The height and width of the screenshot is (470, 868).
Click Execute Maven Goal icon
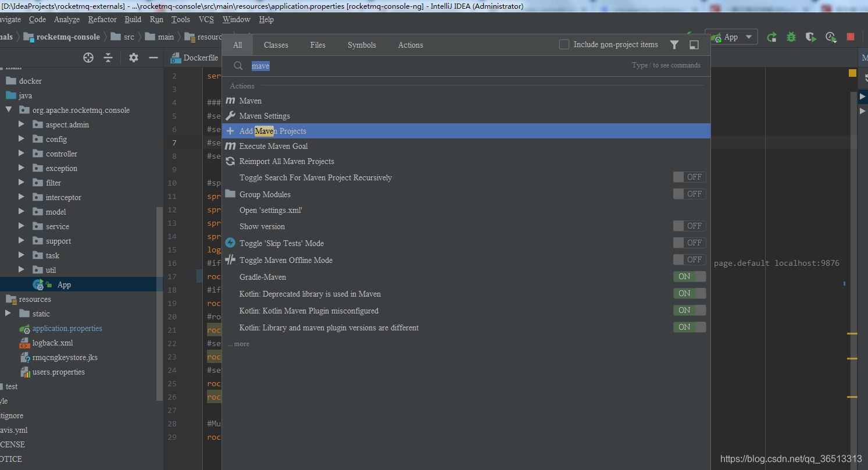click(230, 146)
